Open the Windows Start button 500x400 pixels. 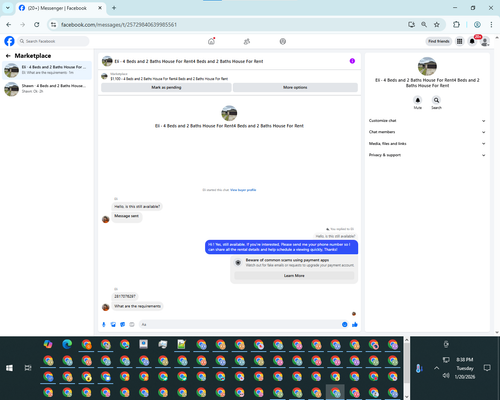[x=9, y=368]
